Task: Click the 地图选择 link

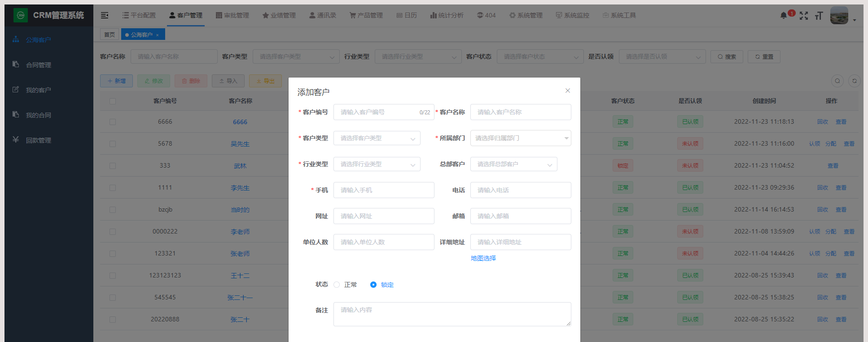Action: click(x=483, y=258)
